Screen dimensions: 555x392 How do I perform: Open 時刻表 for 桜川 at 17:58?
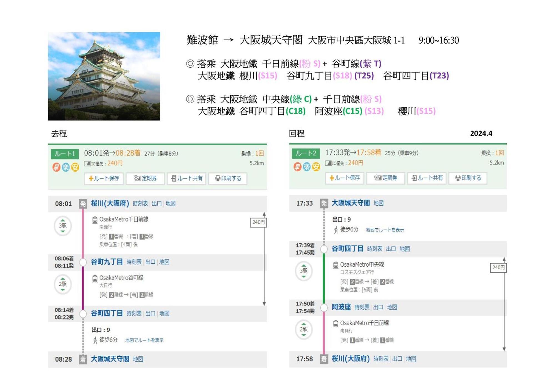pyautogui.click(x=381, y=359)
